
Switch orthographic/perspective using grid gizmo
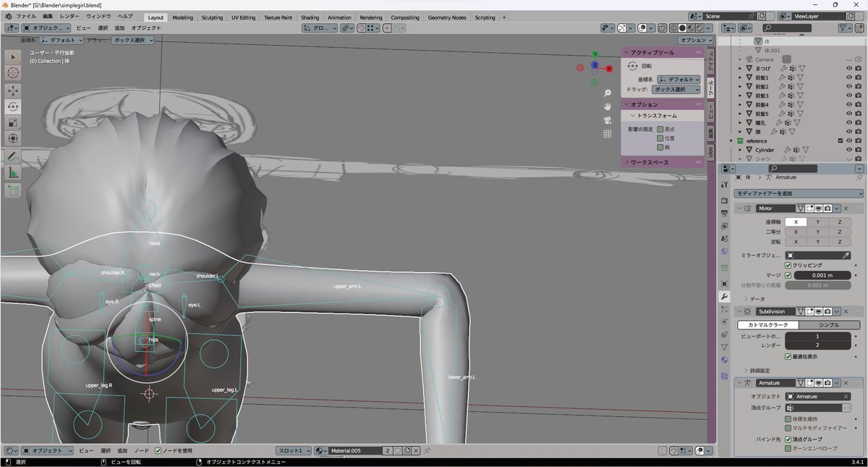pos(608,134)
